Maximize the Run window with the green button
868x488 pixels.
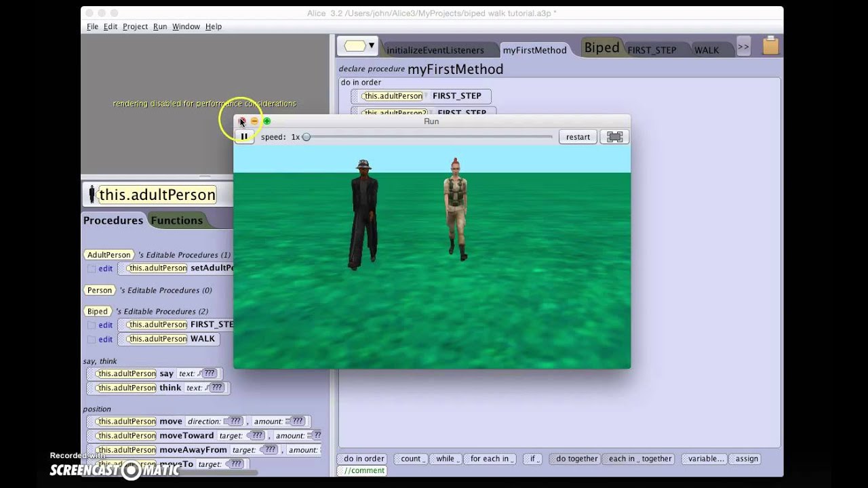267,121
